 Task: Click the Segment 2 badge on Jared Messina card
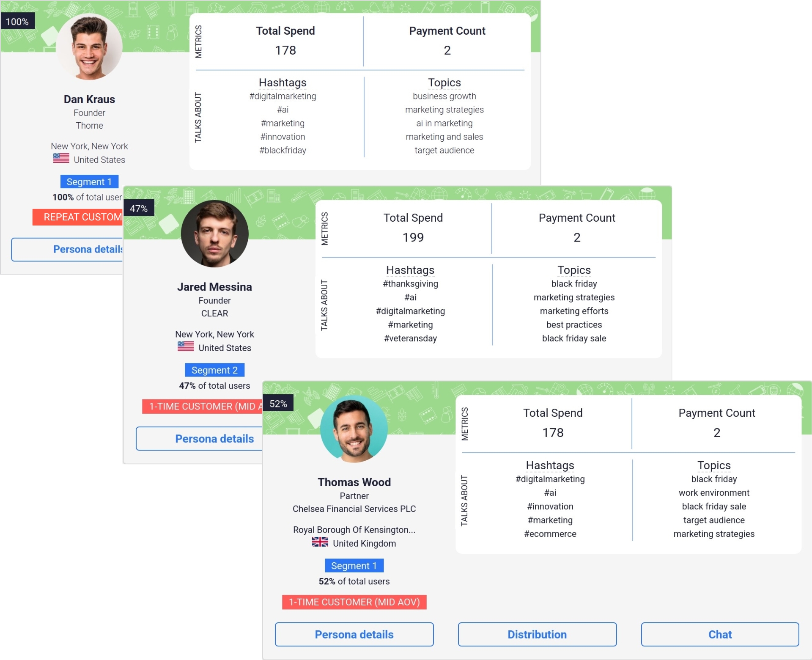click(x=214, y=370)
